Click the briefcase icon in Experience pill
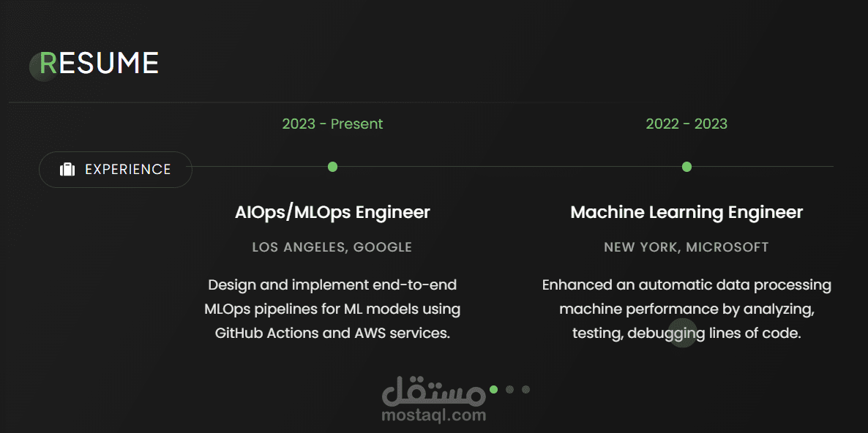868x433 pixels. coord(67,169)
